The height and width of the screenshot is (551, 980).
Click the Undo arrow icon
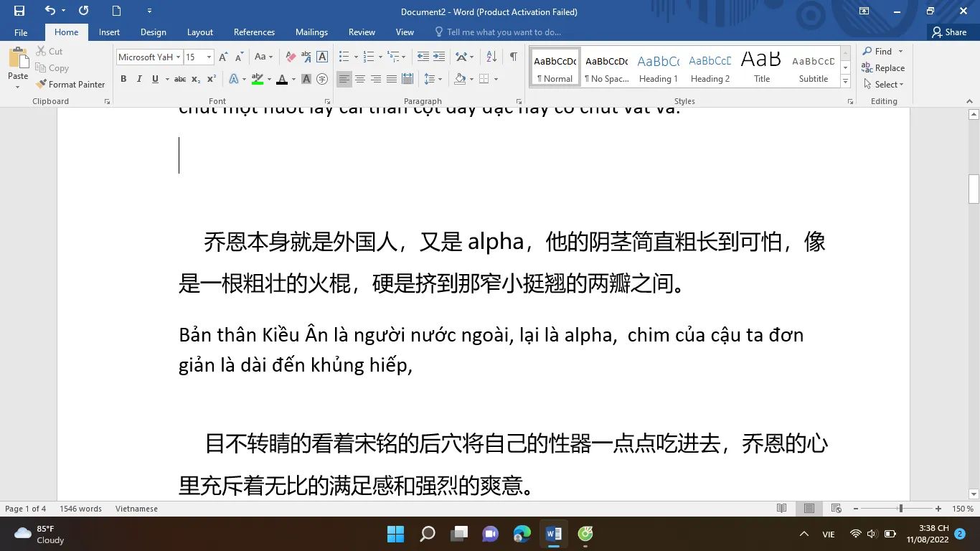[x=50, y=11]
